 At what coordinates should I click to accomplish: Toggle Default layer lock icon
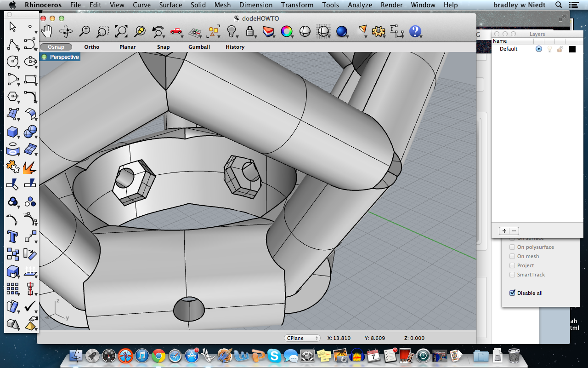click(560, 49)
